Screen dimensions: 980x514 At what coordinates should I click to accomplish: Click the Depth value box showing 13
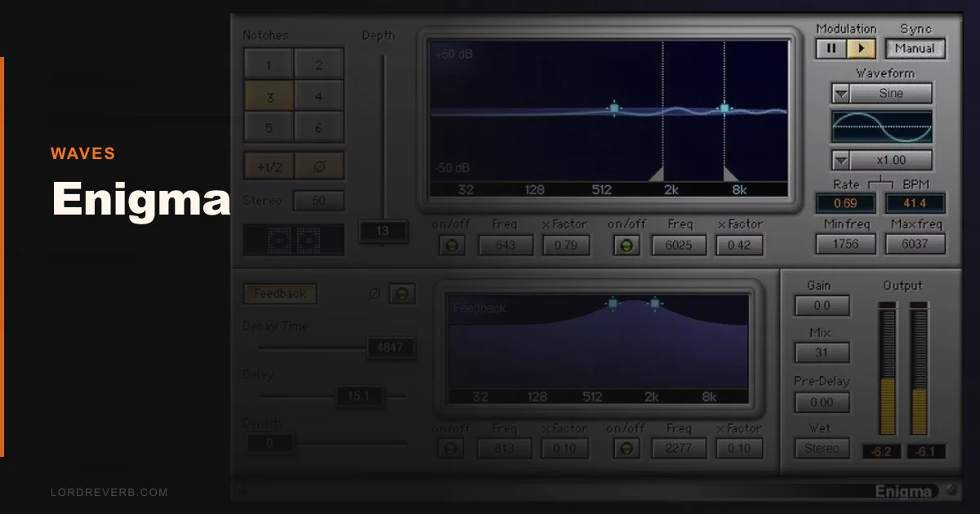coord(383,231)
